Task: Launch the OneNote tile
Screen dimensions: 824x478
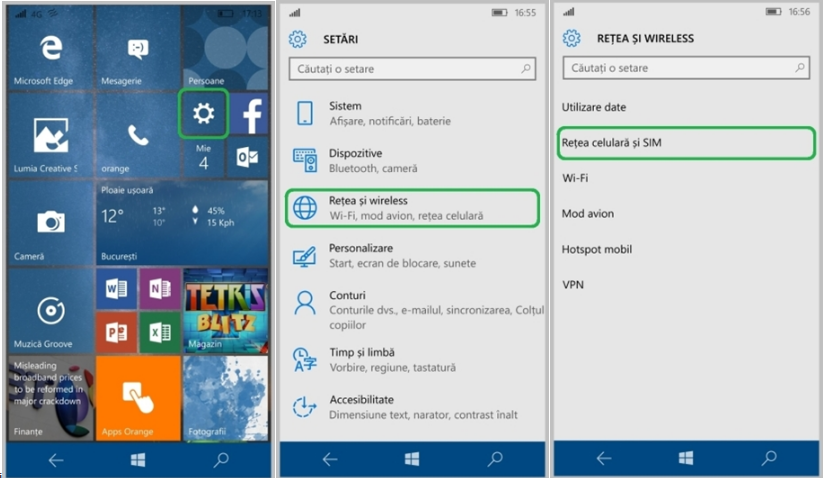Action: (x=160, y=288)
